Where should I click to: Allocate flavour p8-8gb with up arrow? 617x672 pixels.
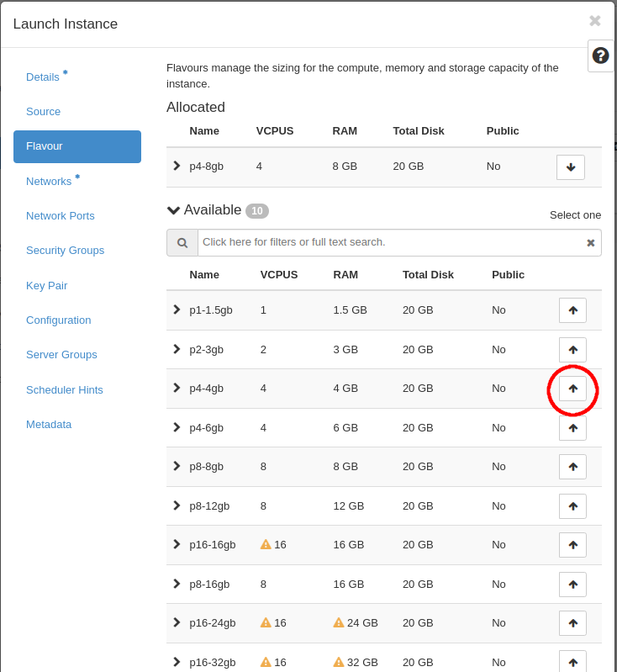[572, 467]
